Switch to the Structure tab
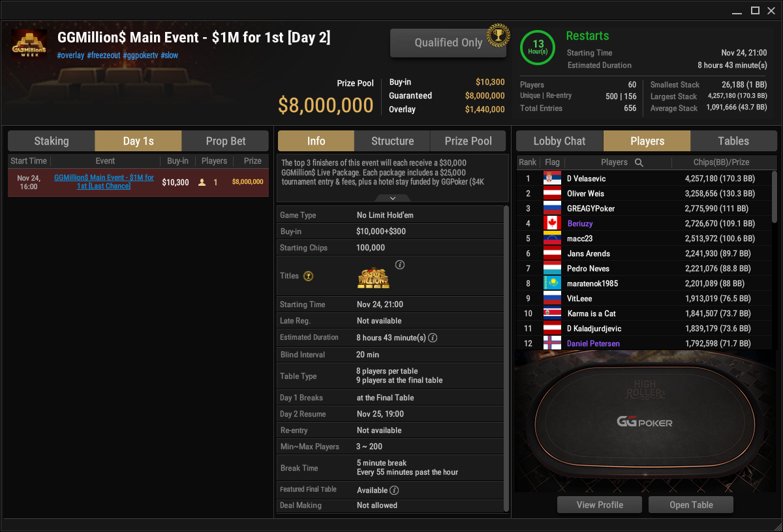This screenshot has width=783, height=532. [x=392, y=141]
